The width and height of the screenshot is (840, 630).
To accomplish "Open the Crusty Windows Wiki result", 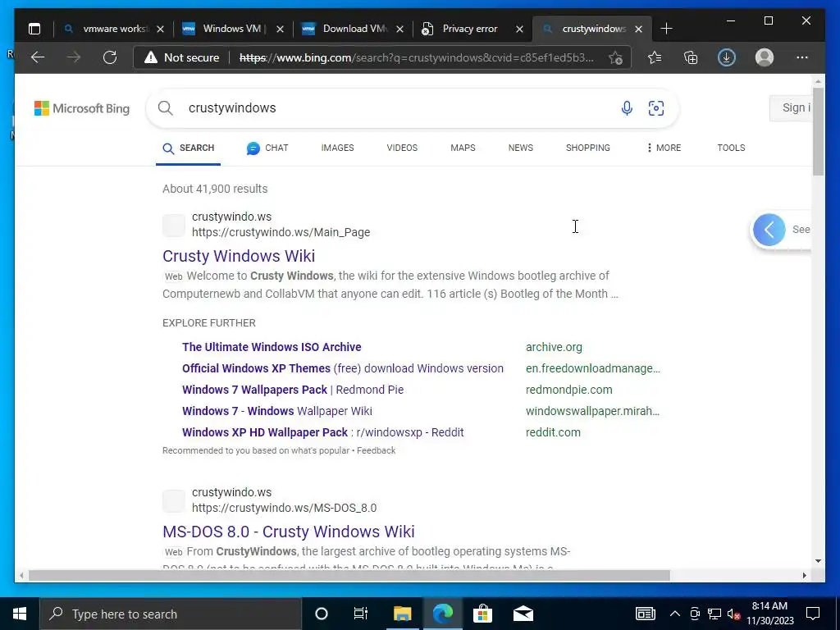I will [239, 256].
